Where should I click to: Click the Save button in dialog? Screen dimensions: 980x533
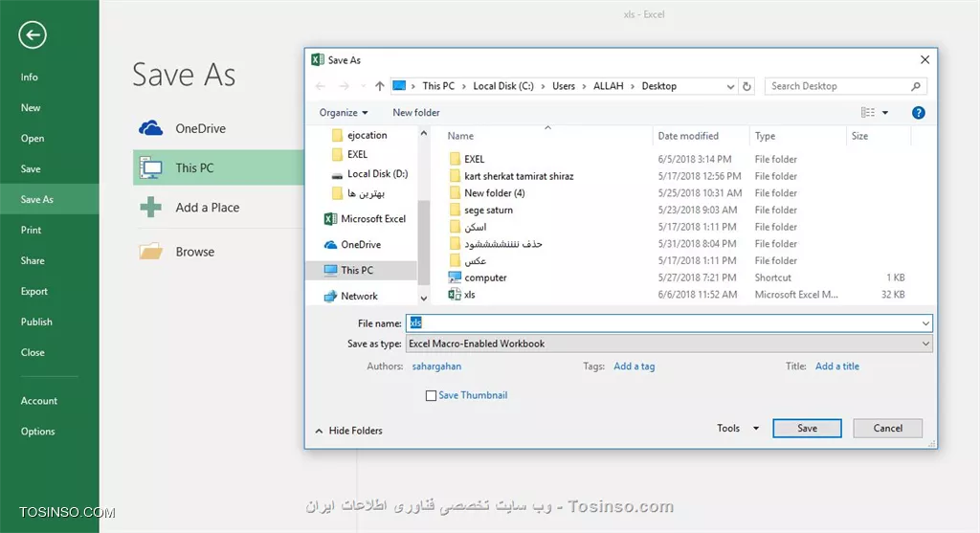[x=807, y=428]
